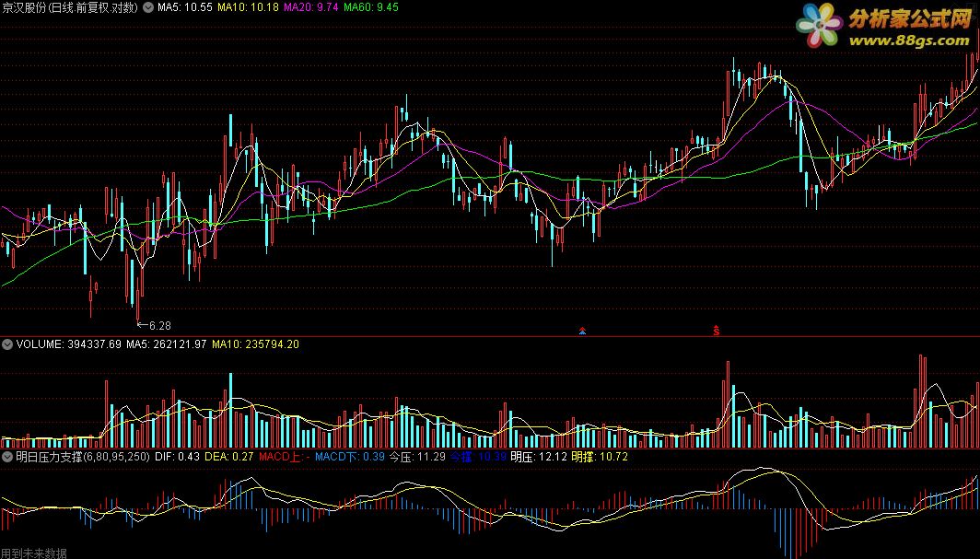Open the indicator menu beside 京汉股份 title

148,7
